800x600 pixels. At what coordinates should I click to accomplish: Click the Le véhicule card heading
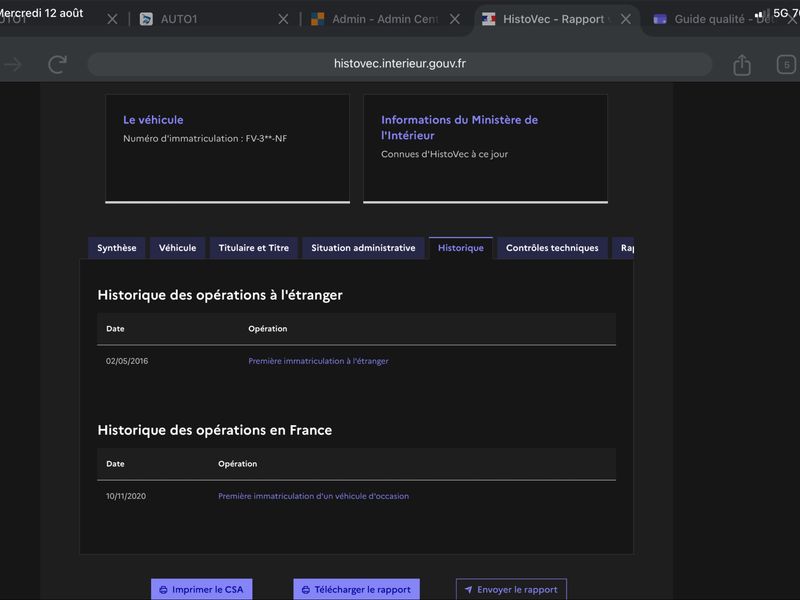pyautogui.click(x=153, y=120)
